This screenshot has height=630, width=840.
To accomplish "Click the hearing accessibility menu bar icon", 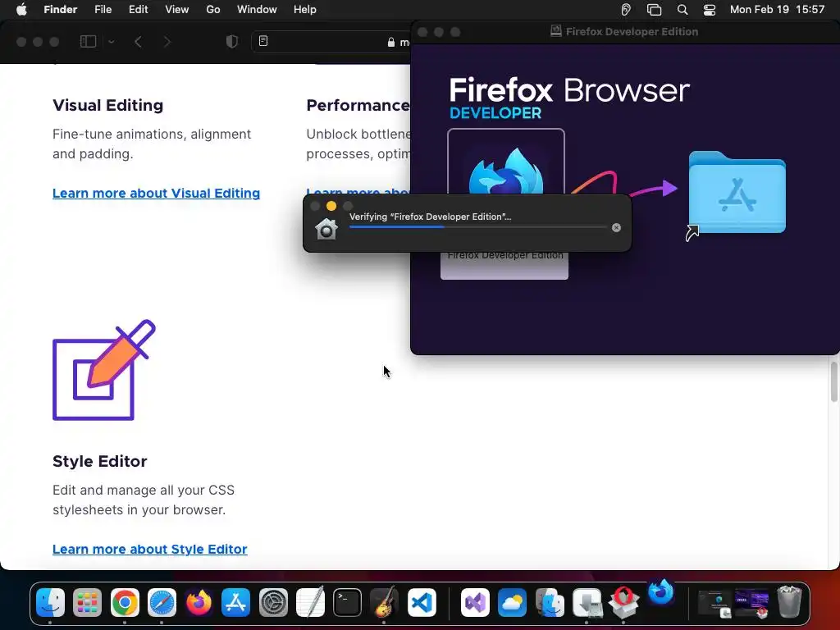I will click(626, 10).
